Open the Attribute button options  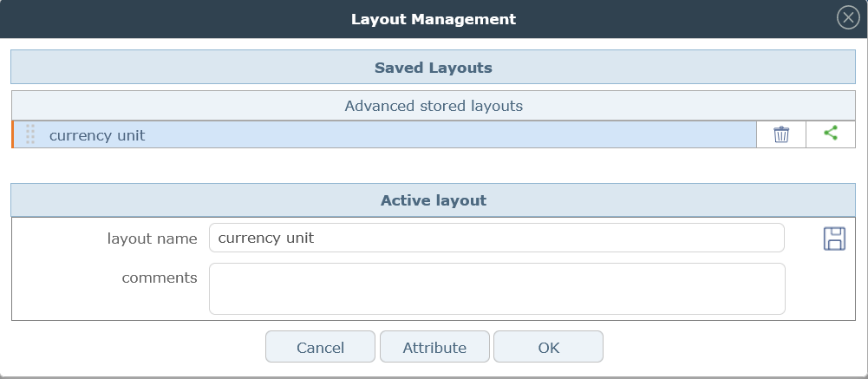(434, 348)
